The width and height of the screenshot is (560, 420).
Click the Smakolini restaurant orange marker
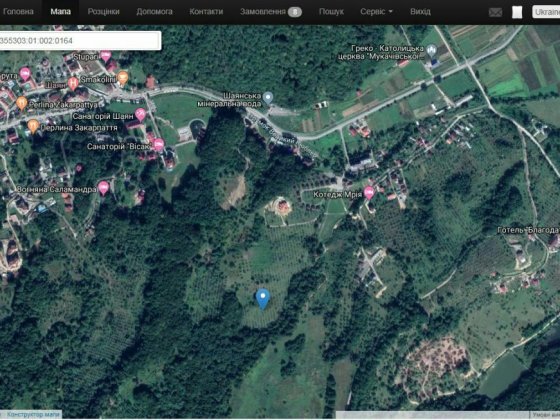(122, 78)
